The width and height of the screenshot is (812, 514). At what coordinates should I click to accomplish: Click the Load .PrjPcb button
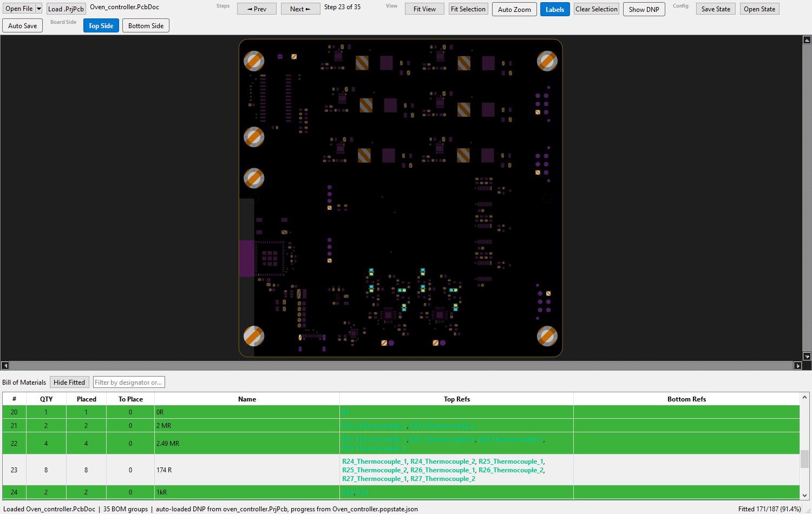click(x=66, y=9)
